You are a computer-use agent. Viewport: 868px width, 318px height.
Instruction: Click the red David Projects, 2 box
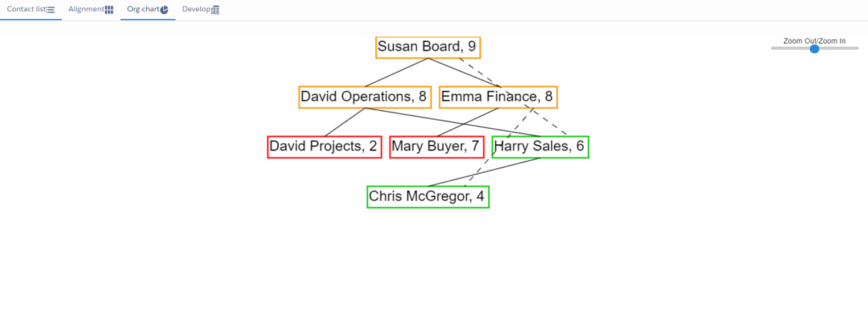tap(324, 147)
